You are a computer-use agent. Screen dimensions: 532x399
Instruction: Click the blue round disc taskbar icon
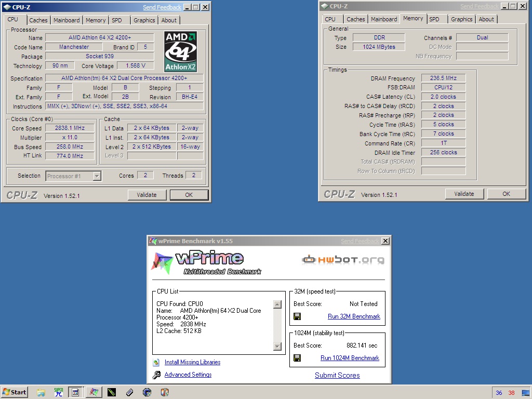click(147, 393)
